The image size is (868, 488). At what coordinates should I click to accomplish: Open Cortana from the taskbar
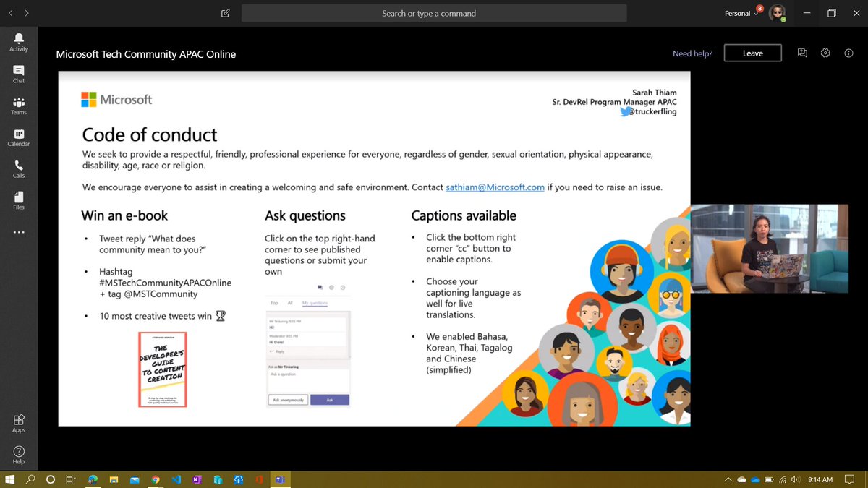51,479
